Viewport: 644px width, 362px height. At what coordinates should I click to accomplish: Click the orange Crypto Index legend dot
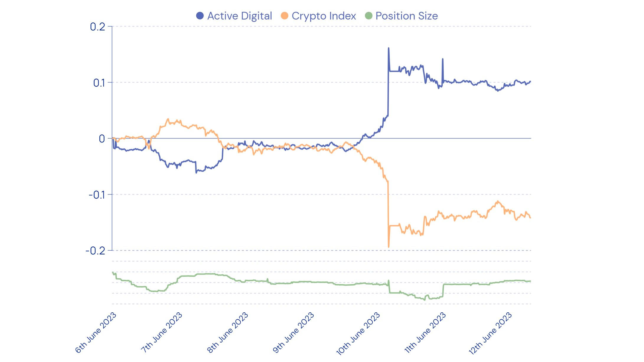(284, 16)
